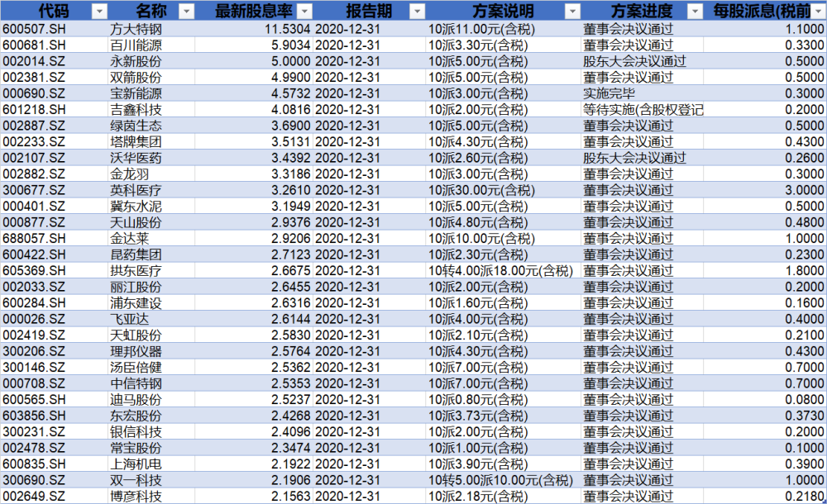Select the 方大特钢 name cell

(x=151, y=29)
